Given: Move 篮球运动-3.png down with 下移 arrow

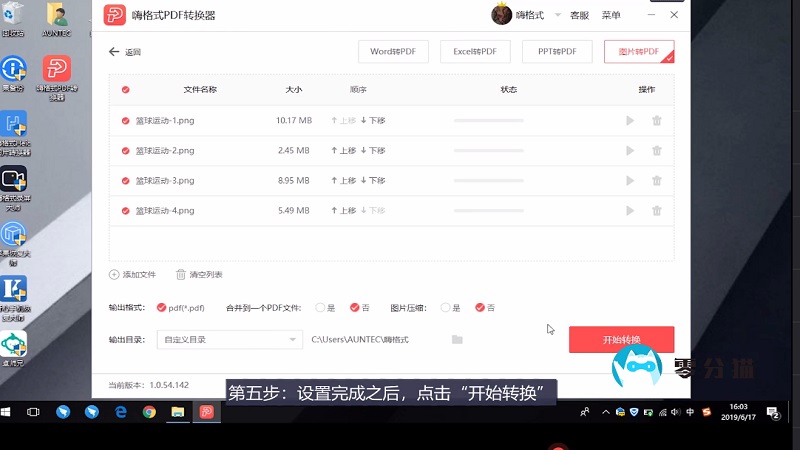Looking at the screenshot, I should coord(365,181).
